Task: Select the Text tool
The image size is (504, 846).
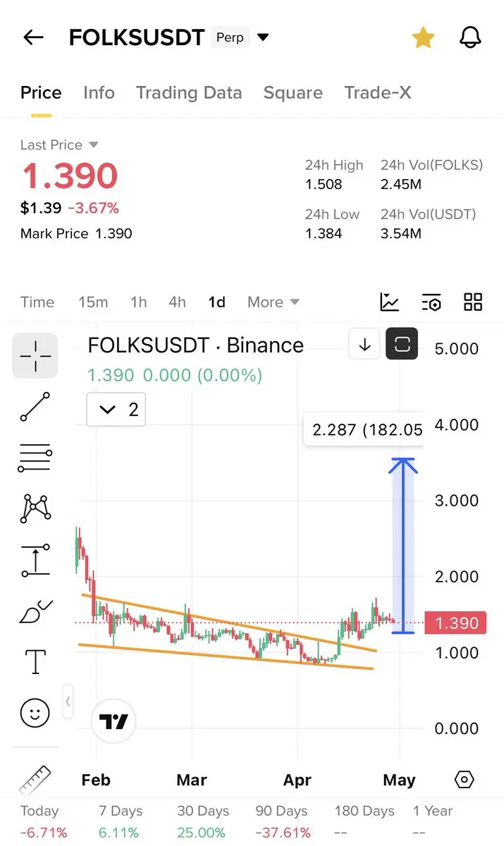Action: (35, 663)
